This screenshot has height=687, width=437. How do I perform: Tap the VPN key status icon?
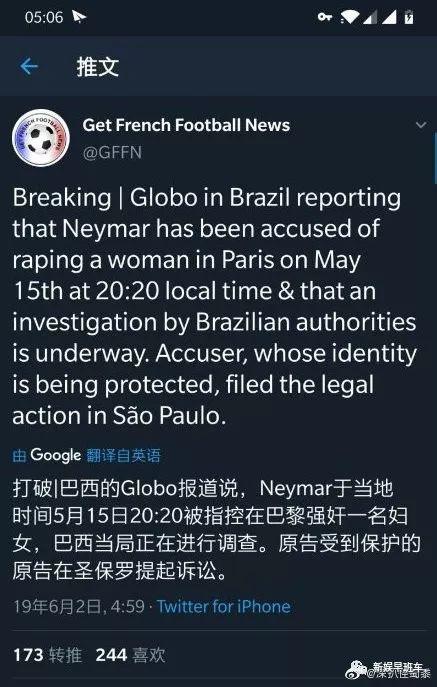point(325,17)
